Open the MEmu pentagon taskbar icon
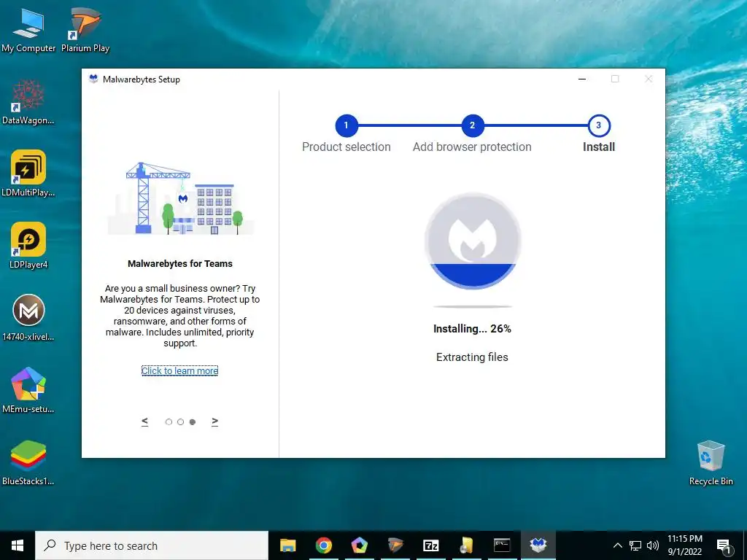 pyautogui.click(x=359, y=545)
